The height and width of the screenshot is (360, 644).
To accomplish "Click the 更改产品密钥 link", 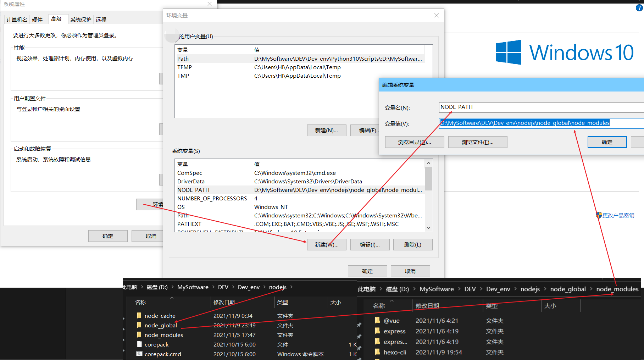I will point(618,215).
